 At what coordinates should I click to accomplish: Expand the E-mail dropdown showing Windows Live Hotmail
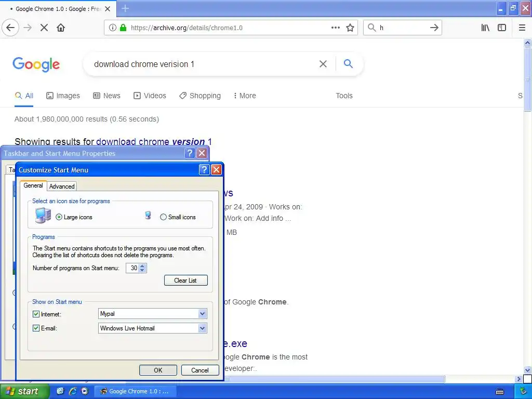tap(202, 328)
